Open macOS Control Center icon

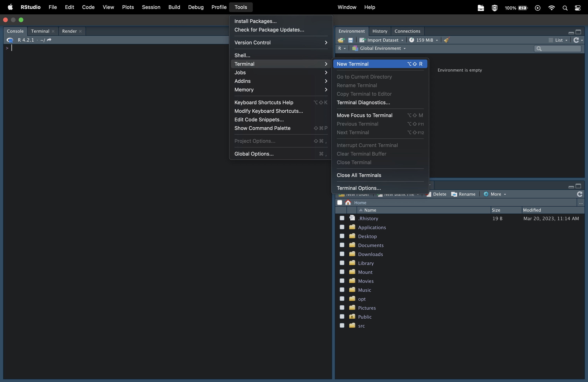(578, 8)
